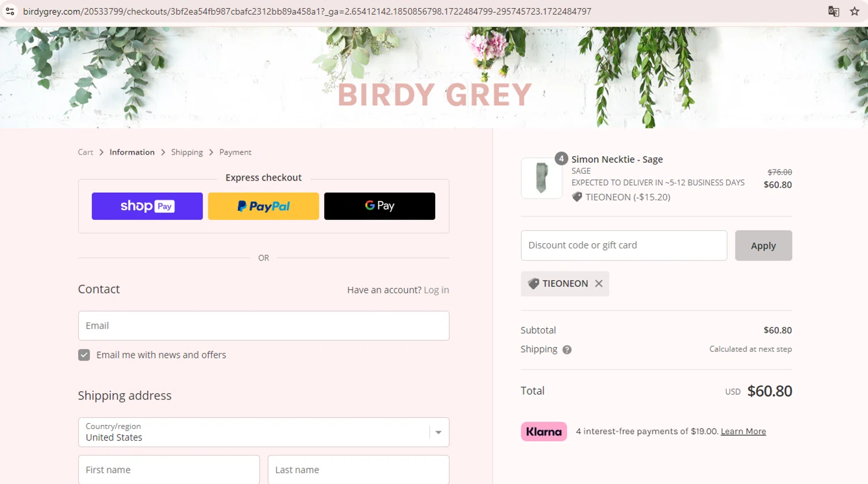Go back to Cart breadcrumb
The image size is (868, 484).
tap(86, 152)
